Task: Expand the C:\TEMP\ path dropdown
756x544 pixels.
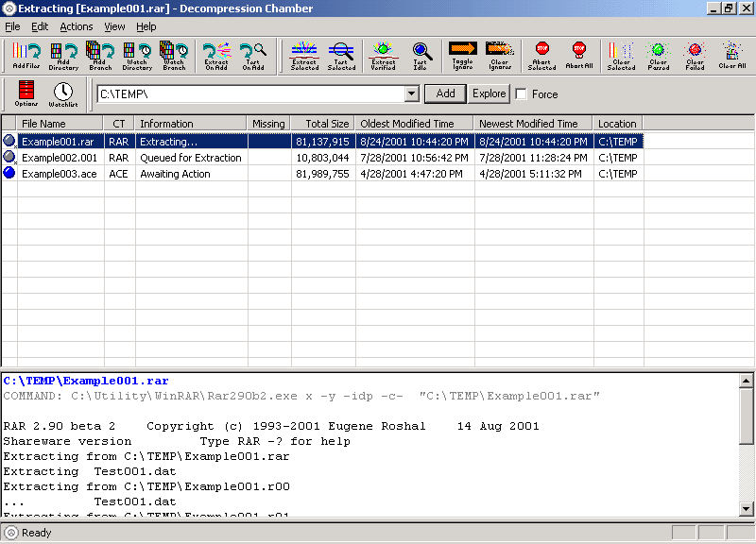Action: [412, 93]
